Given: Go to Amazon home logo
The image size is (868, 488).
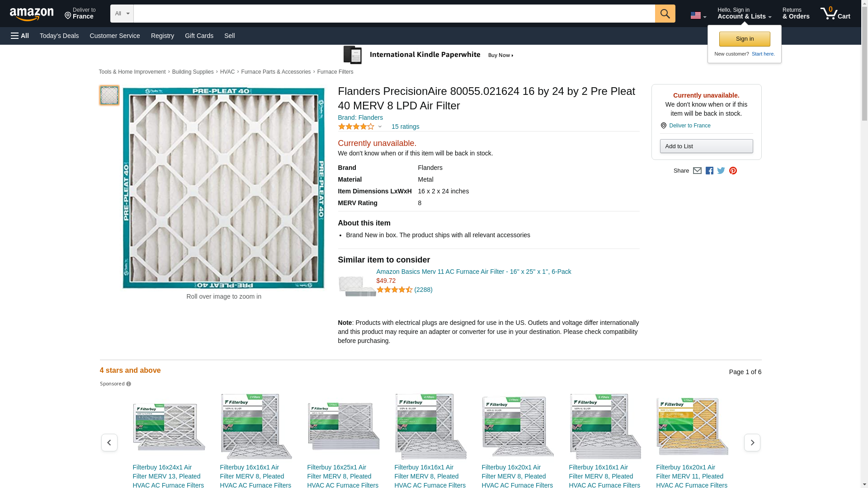Looking at the screenshot, I should [32, 14].
